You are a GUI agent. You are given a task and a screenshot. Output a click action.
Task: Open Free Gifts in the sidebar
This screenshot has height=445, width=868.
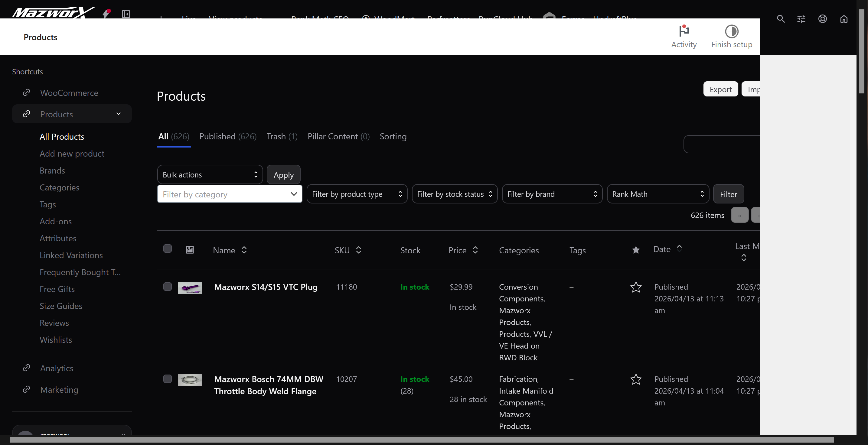pyautogui.click(x=57, y=289)
